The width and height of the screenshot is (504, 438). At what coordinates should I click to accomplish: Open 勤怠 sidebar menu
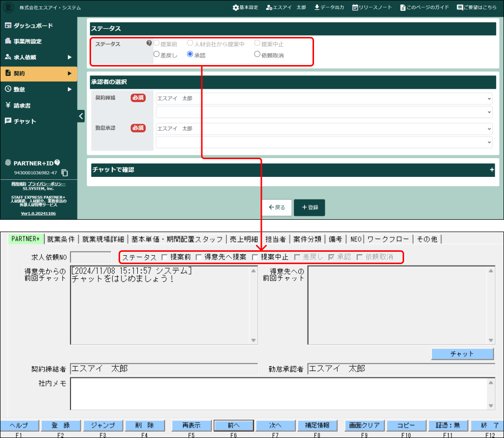point(15,89)
